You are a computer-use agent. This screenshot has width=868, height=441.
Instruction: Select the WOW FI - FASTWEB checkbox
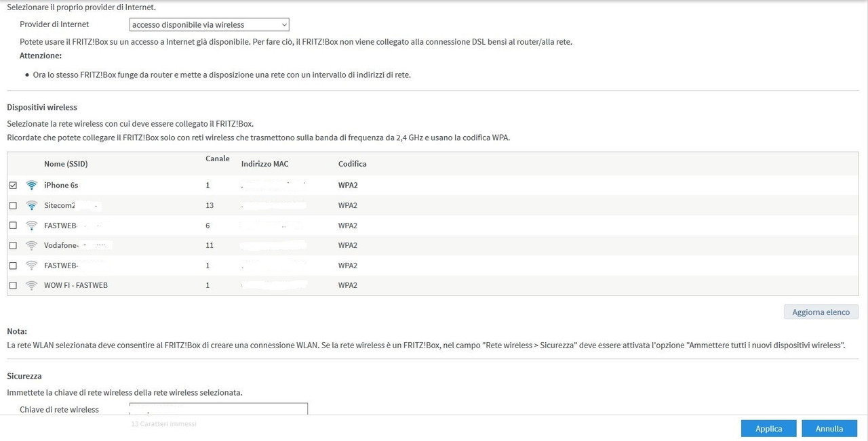click(13, 286)
